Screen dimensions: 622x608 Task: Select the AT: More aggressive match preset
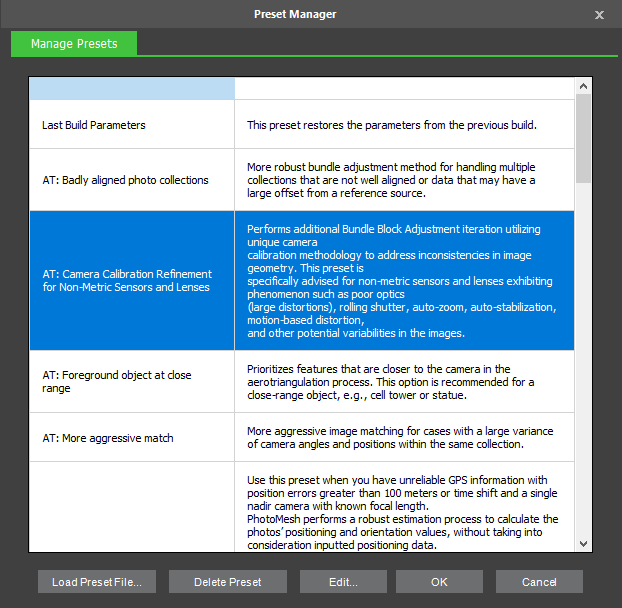pyautogui.click(x=107, y=438)
